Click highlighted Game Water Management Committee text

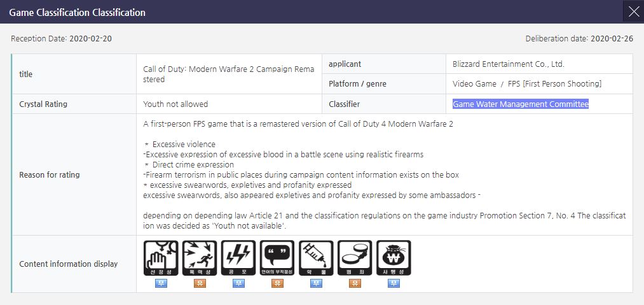tap(520, 104)
